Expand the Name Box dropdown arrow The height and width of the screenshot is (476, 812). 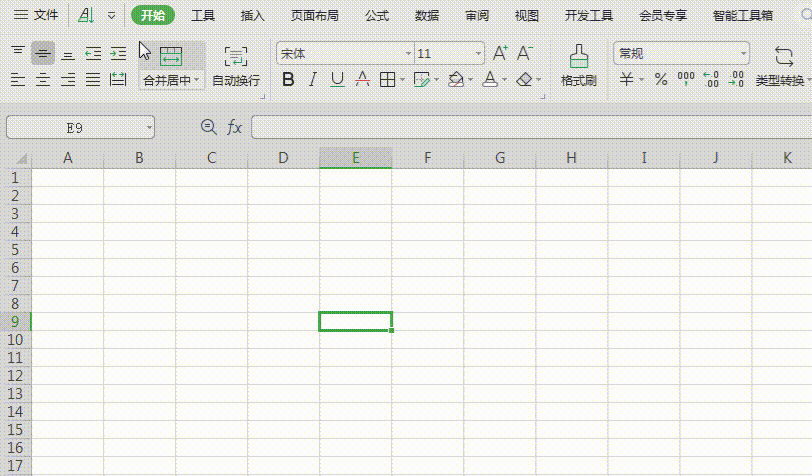(149, 127)
